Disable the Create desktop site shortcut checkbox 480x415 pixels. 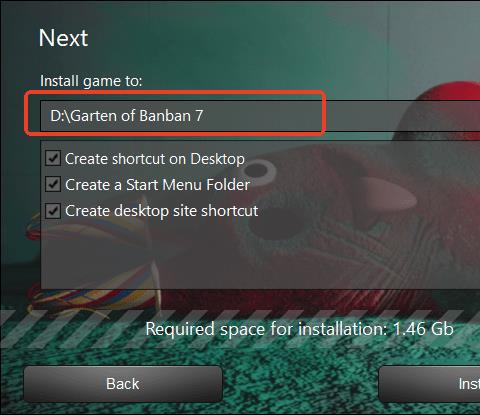point(53,211)
